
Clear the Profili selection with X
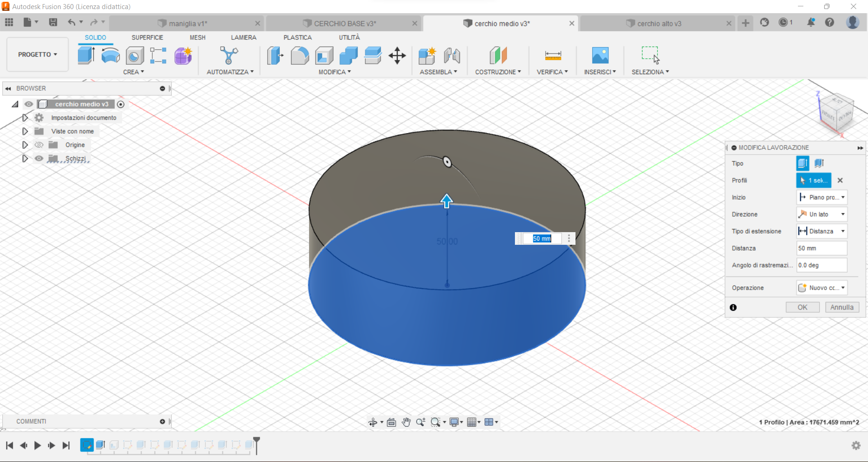pos(840,181)
